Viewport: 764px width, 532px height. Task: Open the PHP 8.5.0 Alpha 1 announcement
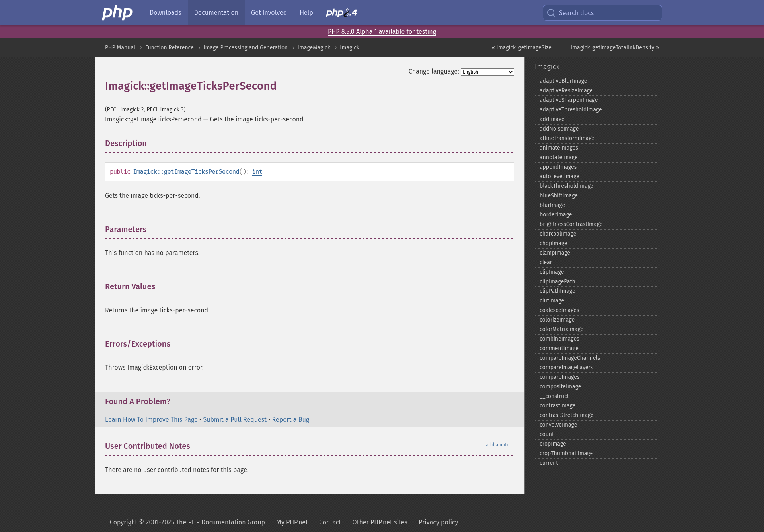382,32
